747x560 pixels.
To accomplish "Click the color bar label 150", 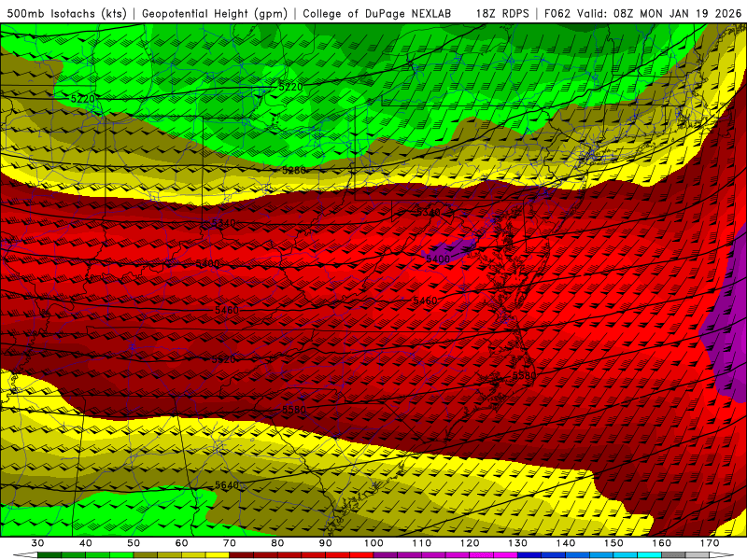I will point(613,543).
